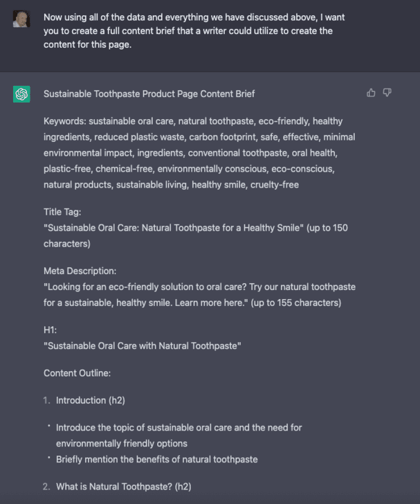Click the 'Meta Description:' label
Image resolution: width=420 pixels, height=504 pixels.
[80, 271]
